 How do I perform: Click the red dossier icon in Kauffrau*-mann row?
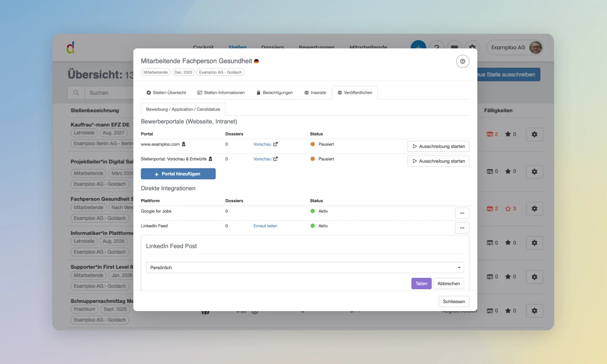(490, 135)
